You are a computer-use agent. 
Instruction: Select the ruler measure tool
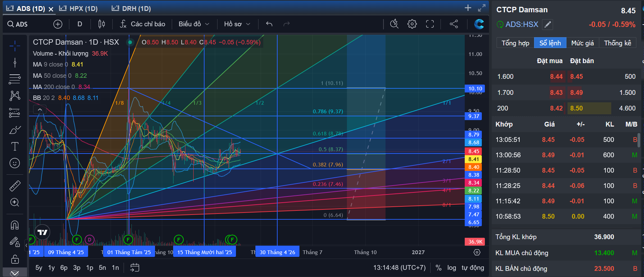pos(15,186)
